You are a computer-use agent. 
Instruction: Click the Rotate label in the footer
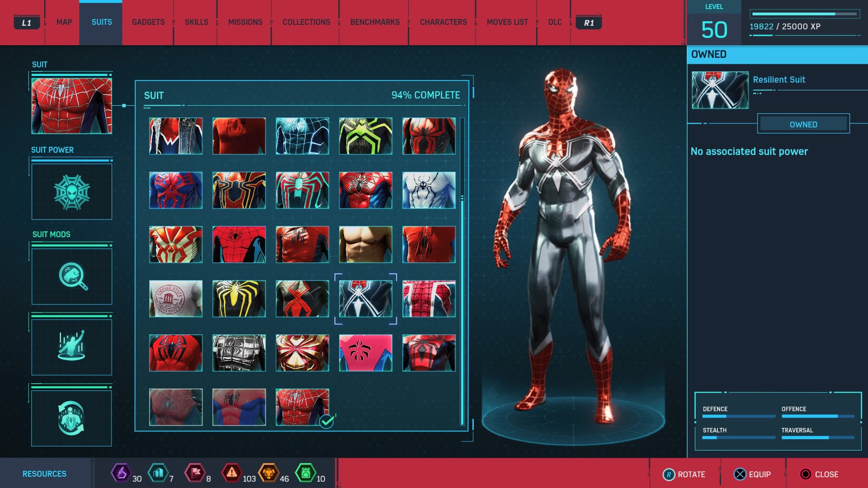pyautogui.click(x=691, y=474)
